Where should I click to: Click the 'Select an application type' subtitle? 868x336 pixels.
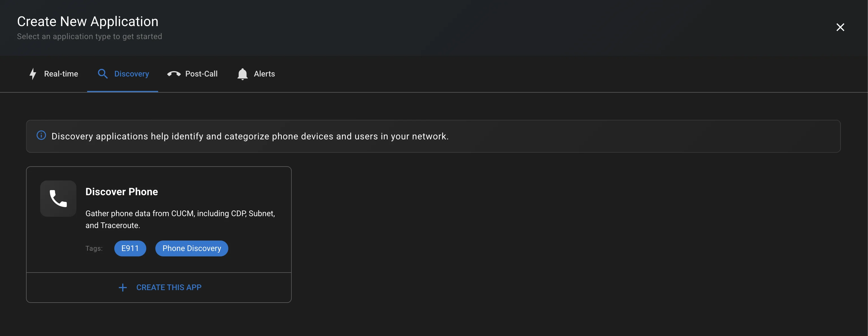(90, 37)
